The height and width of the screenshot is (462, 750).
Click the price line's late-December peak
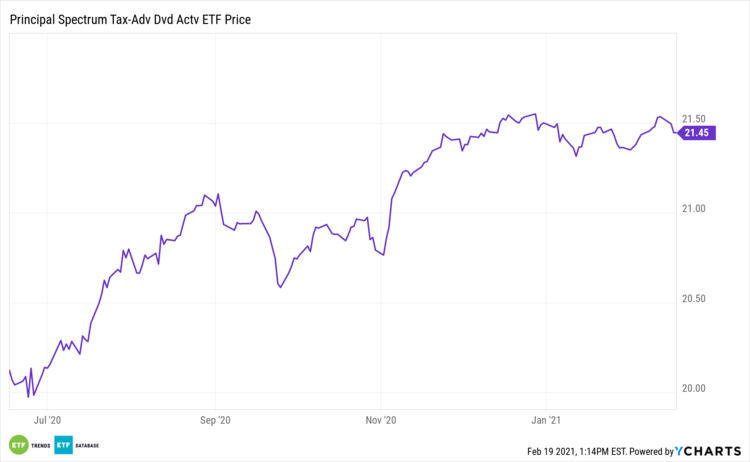[x=536, y=114]
